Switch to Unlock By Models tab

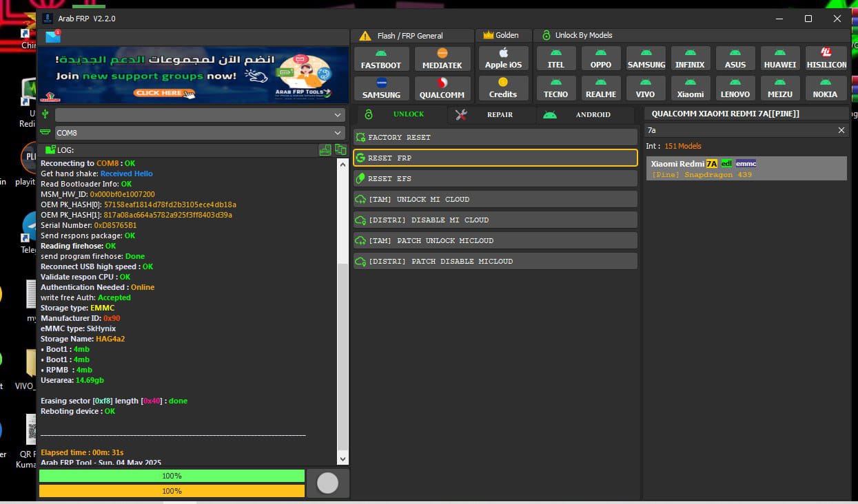click(578, 35)
